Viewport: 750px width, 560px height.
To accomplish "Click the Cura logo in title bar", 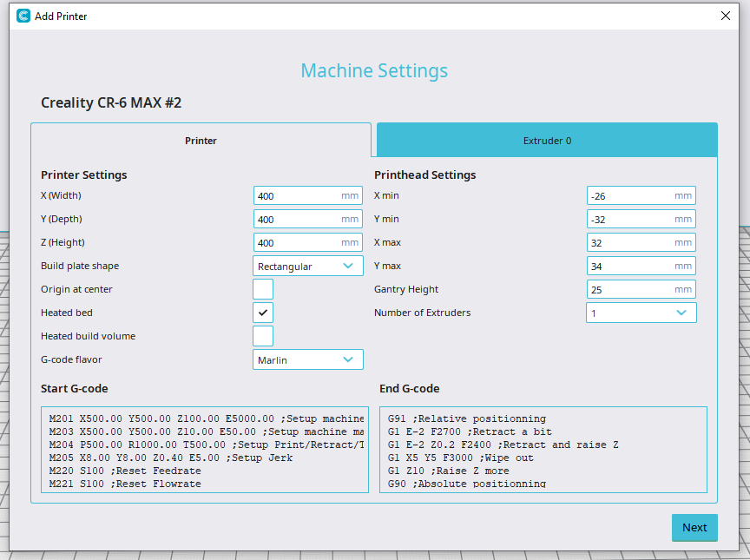I will point(23,16).
